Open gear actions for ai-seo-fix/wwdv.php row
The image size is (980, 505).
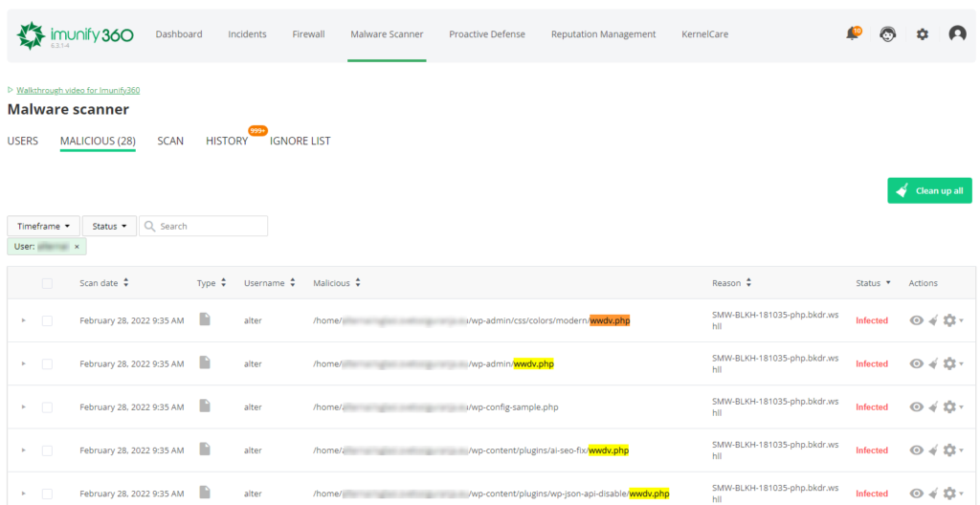tap(953, 450)
